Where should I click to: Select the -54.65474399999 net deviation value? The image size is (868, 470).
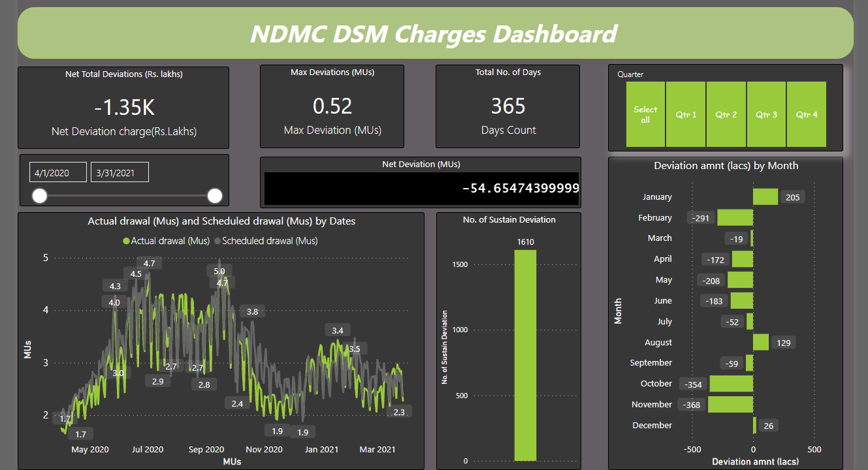pos(520,188)
